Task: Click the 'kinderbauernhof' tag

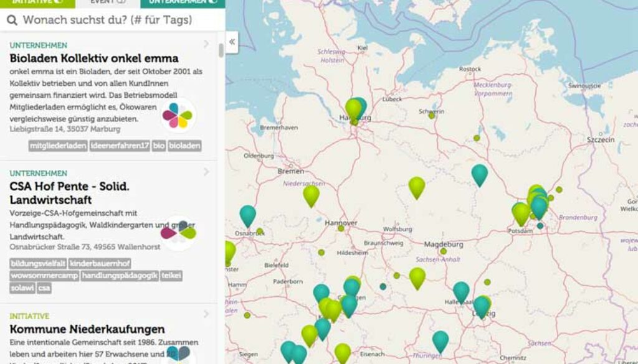Action: tap(100, 263)
